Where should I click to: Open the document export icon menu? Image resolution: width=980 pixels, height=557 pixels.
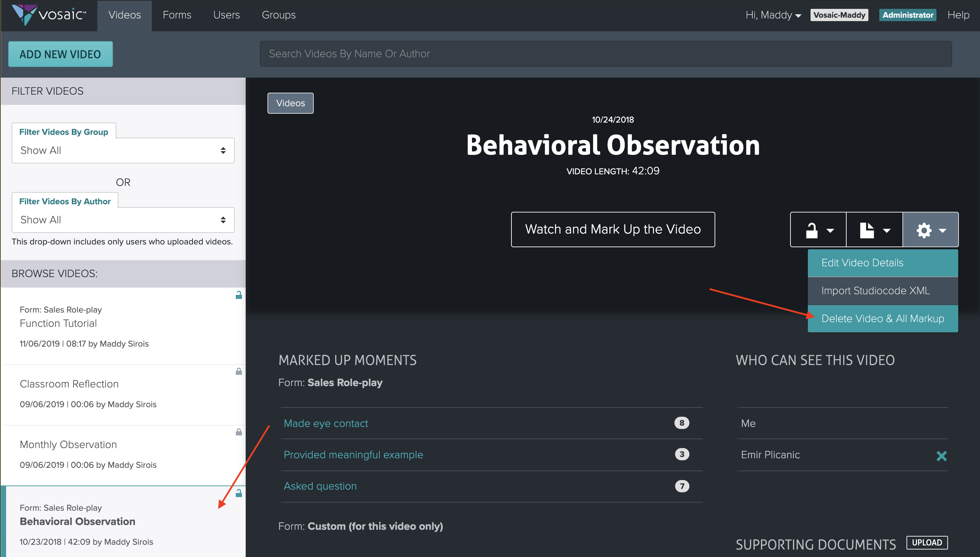point(874,230)
